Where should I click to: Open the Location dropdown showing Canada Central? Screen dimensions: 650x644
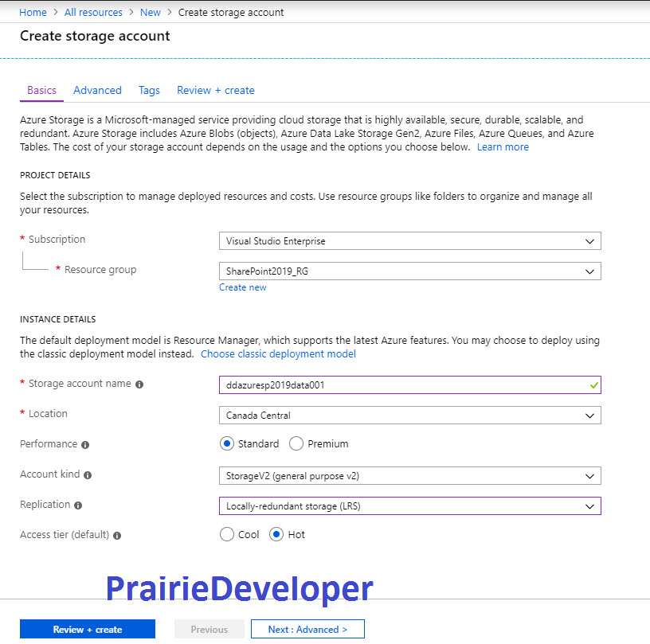pyautogui.click(x=410, y=416)
